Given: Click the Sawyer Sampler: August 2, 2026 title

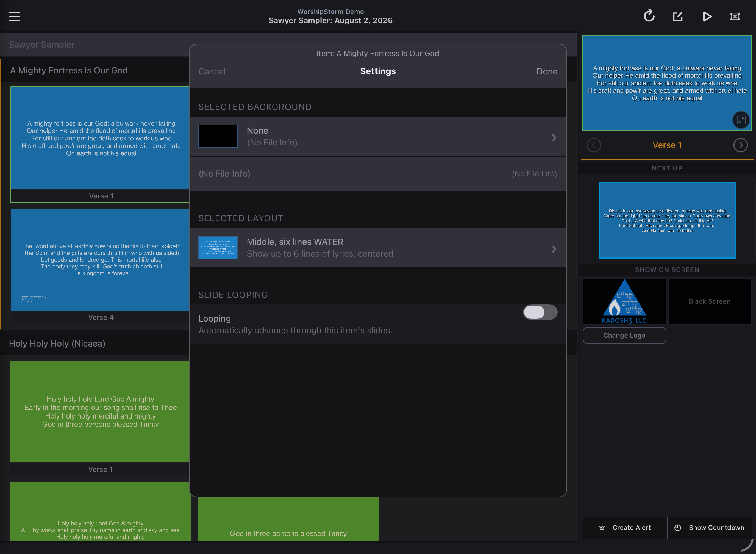Looking at the screenshot, I should pos(330,20).
